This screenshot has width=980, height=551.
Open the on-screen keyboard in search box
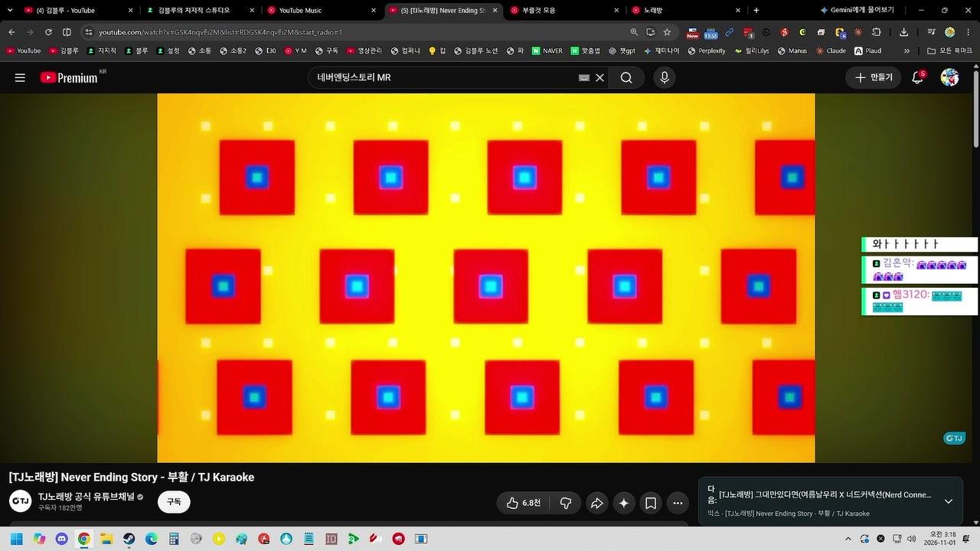[x=584, y=77]
